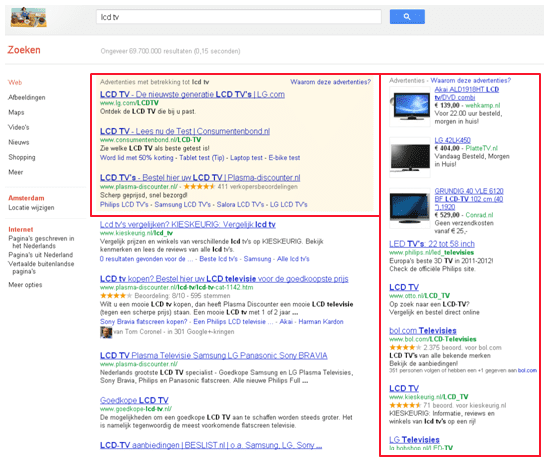
Task: Click 'E-bike test' sitelink
Action: (284, 158)
